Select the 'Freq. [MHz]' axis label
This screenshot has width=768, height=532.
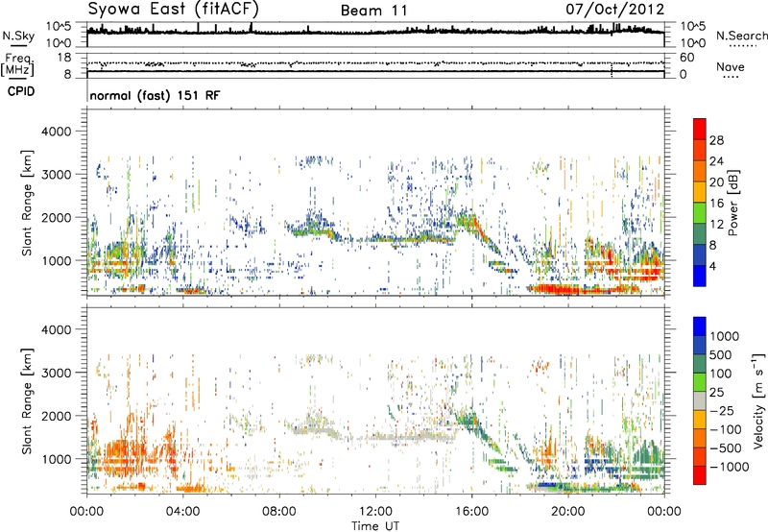coord(17,65)
